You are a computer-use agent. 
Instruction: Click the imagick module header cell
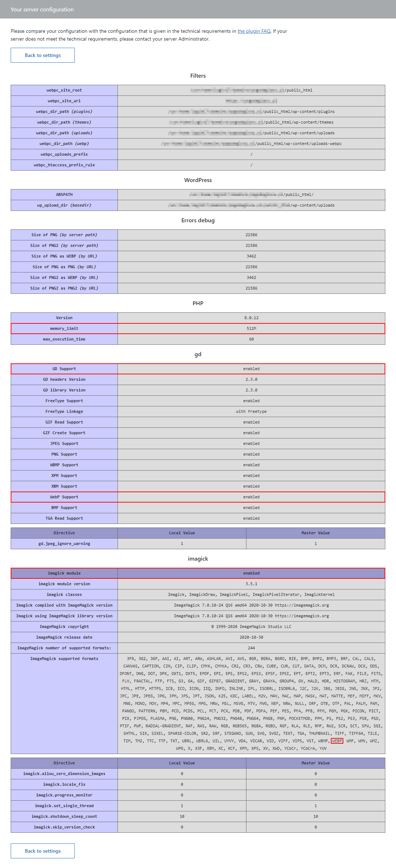pos(64,573)
